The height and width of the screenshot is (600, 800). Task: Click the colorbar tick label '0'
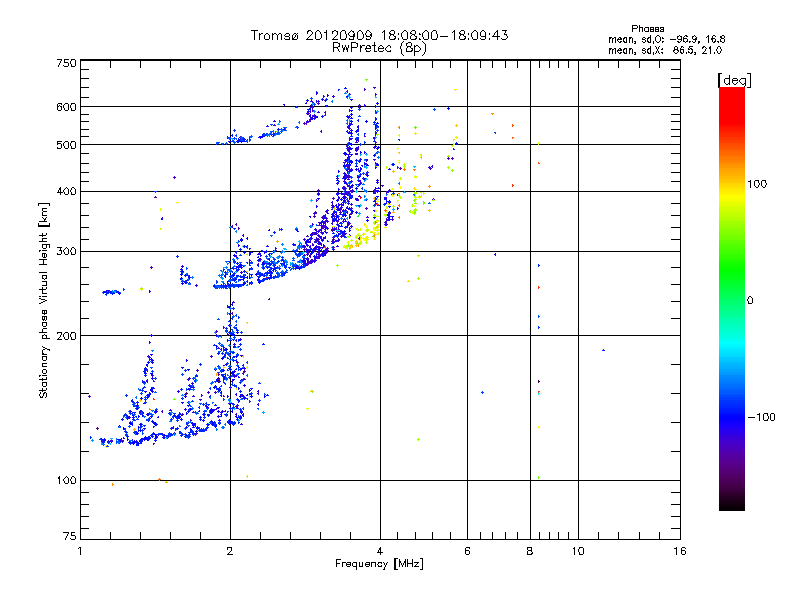pyautogui.click(x=750, y=301)
